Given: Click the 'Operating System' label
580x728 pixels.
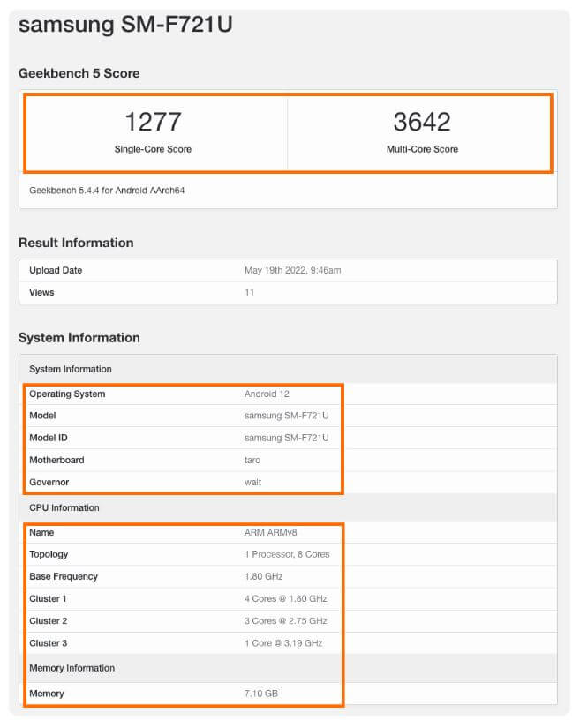Looking at the screenshot, I should (67, 394).
